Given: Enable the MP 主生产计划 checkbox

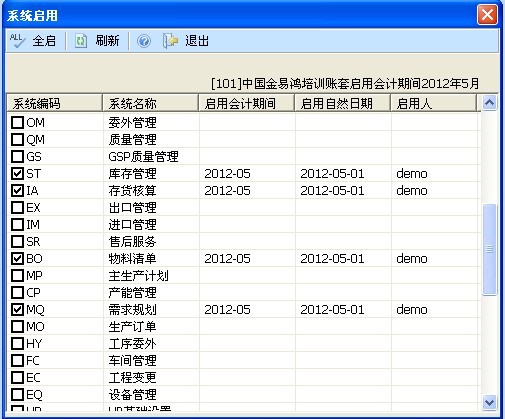Looking at the screenshot, I should tap(17, 275).
